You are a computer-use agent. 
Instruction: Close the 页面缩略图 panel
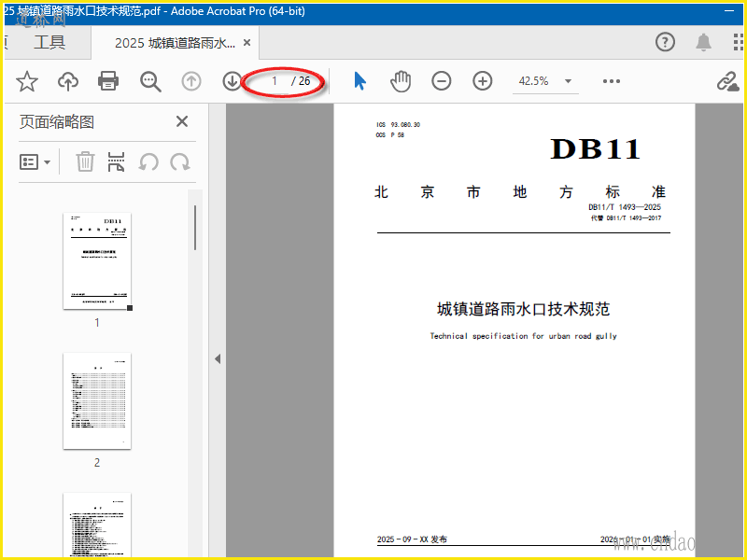[x=182, y=121]
